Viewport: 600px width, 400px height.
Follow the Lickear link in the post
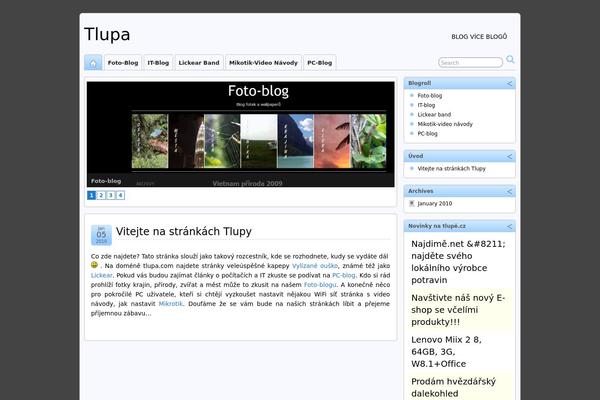pos(101,275)
